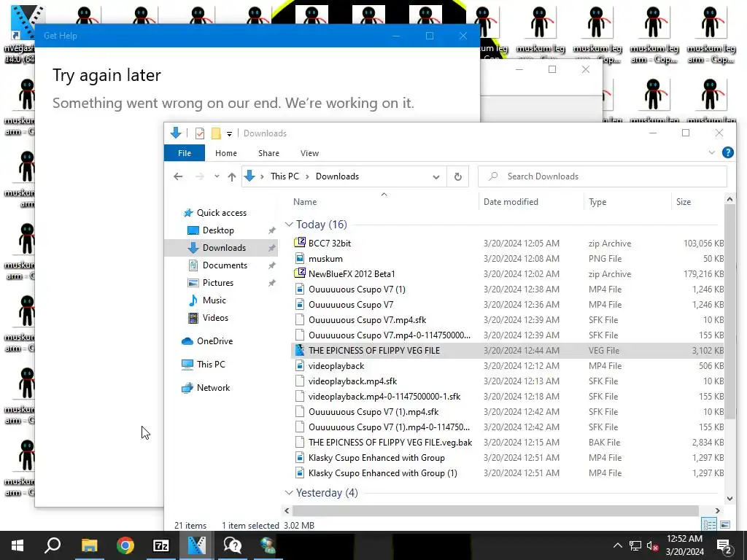
Task: Open the Windows Start menu
Action: coord(18,545)
